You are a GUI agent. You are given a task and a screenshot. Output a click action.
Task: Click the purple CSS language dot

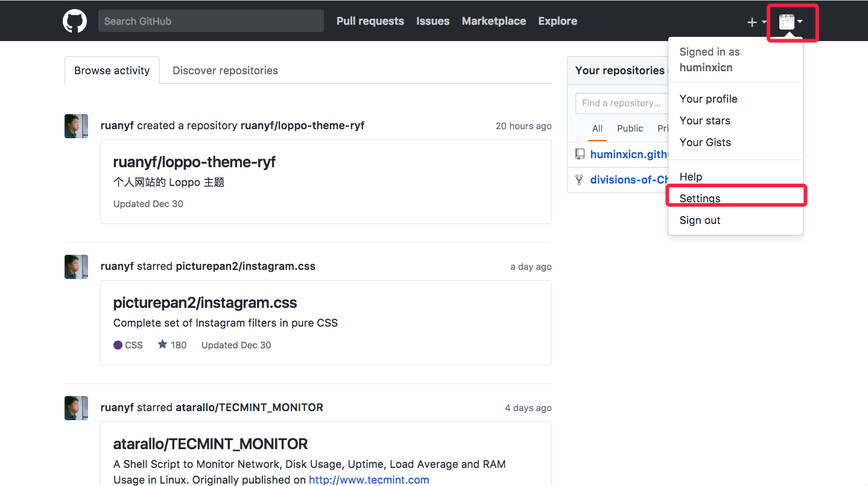click(x=118, y=345)
